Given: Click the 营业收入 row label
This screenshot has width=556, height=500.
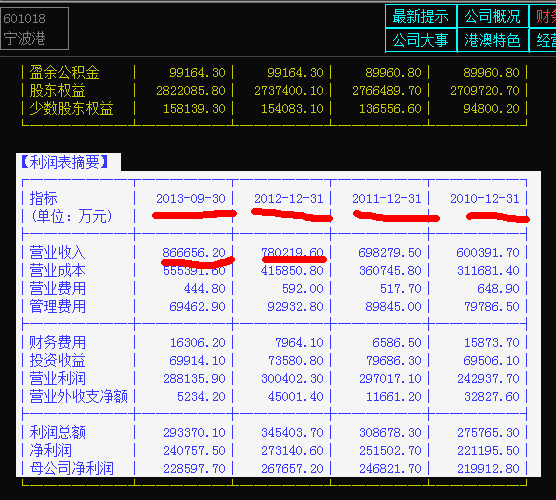Looking at the screenshot, I should tap(57, 252).
